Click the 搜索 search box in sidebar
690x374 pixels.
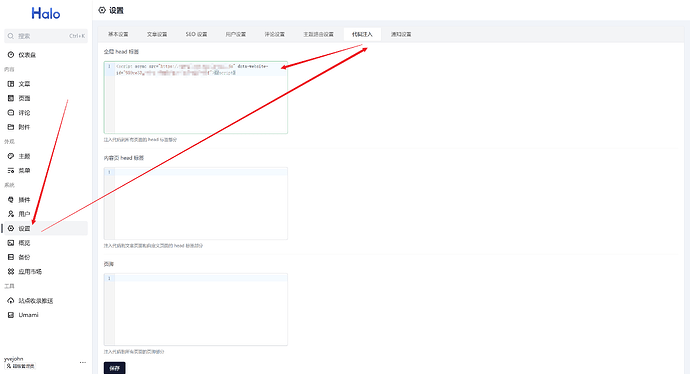[x=46, y=36]
